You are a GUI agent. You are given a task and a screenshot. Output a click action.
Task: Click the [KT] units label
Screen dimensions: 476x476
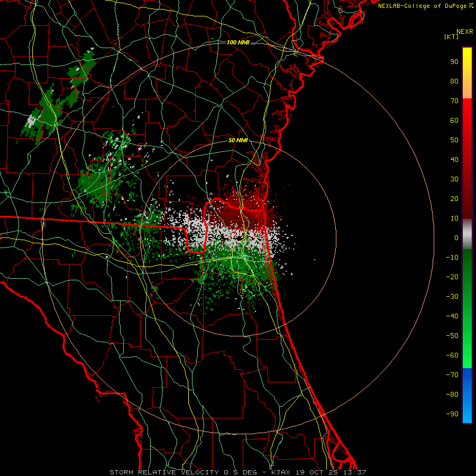452,36
